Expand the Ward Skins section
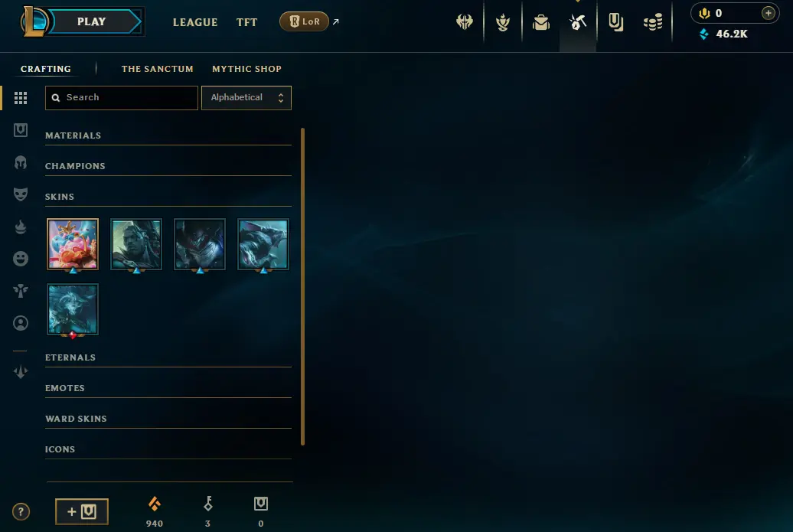The image size is (793, 532). [168, 419]
